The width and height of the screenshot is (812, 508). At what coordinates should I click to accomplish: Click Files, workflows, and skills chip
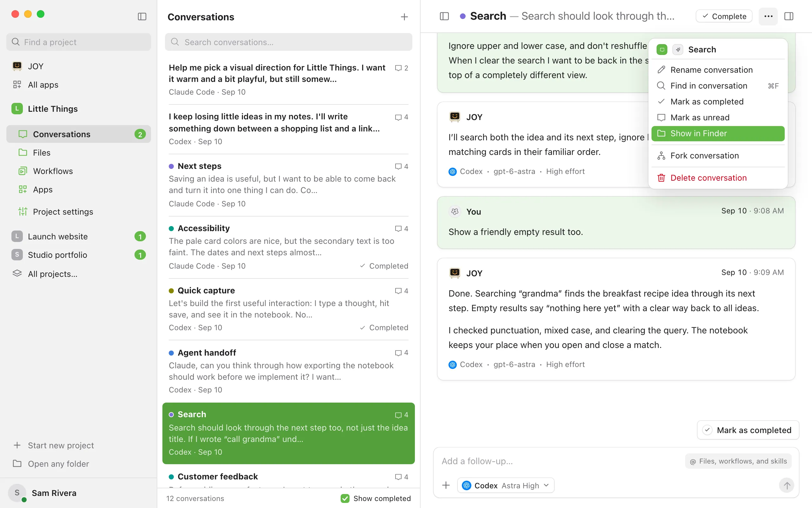738,461
